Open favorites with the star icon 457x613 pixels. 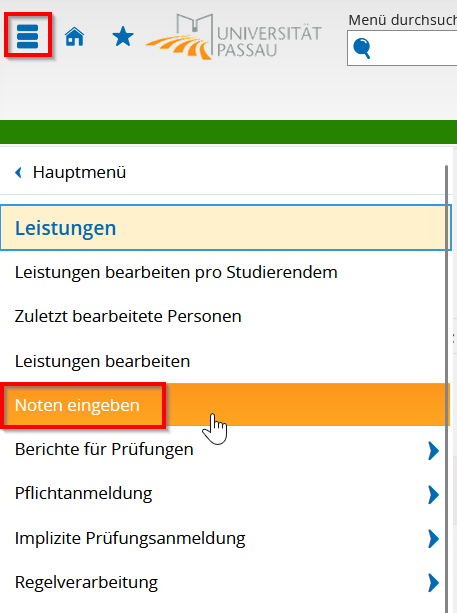pos(123,36)
